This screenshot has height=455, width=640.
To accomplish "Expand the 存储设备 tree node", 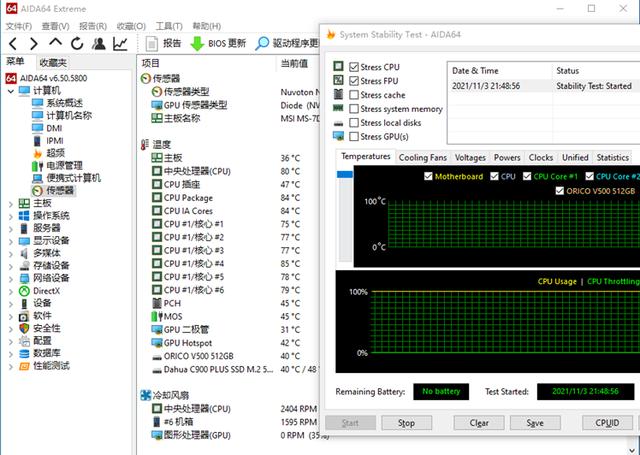I will tap(11, 265).
